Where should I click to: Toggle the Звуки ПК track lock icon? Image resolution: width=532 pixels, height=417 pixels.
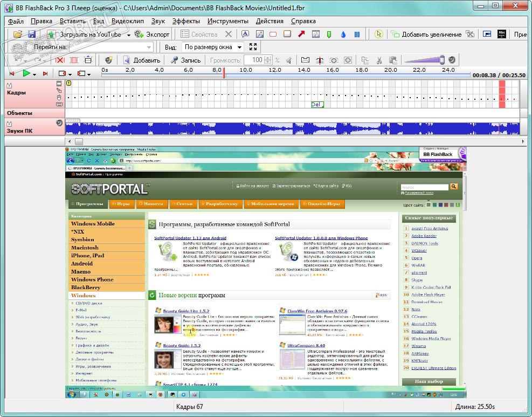tap(9, 124)
